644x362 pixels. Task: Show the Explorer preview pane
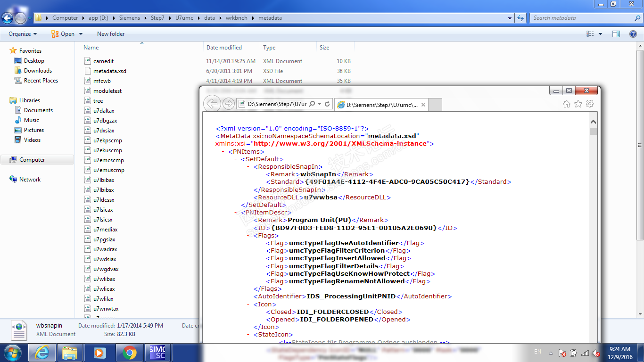616,34
